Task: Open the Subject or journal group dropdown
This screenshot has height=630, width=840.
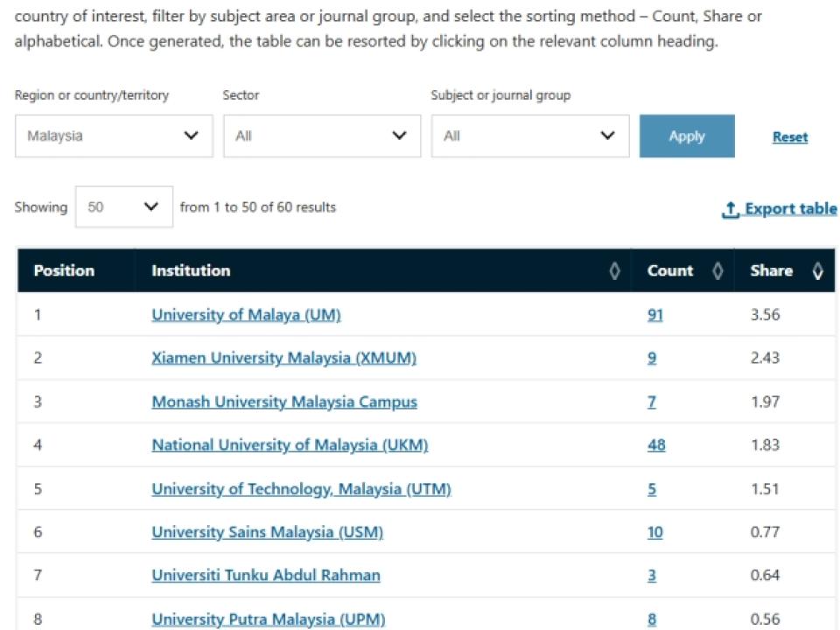Action: coord(530,136)
